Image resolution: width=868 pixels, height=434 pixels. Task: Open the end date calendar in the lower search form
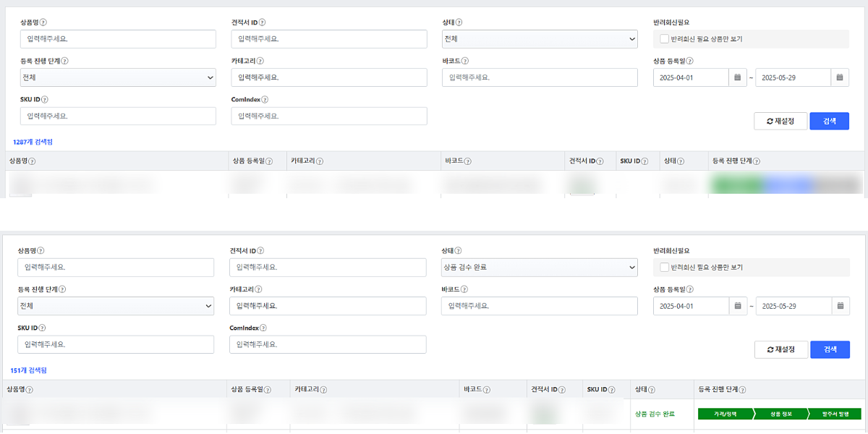click(x=840, y=306)
